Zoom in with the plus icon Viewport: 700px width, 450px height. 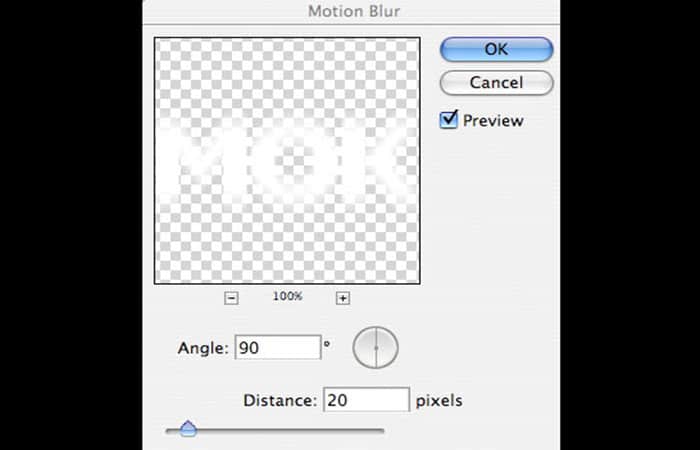tap(342, 298)
